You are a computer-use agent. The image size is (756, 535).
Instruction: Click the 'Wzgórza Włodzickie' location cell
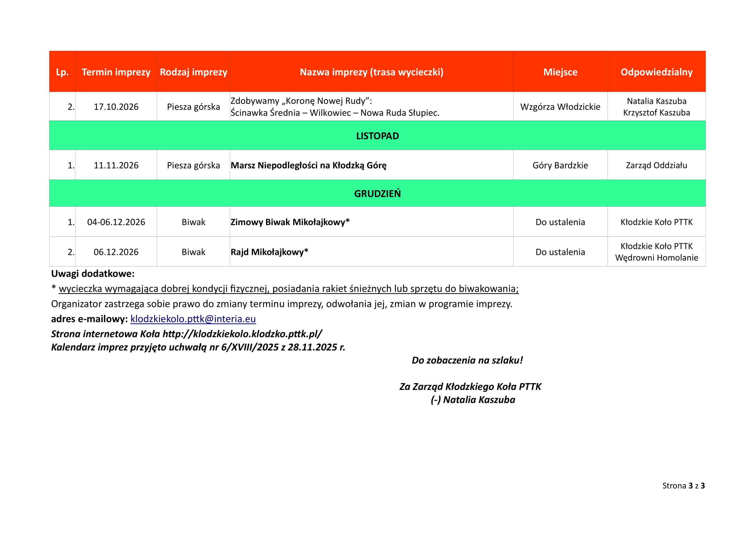[560, 107]
